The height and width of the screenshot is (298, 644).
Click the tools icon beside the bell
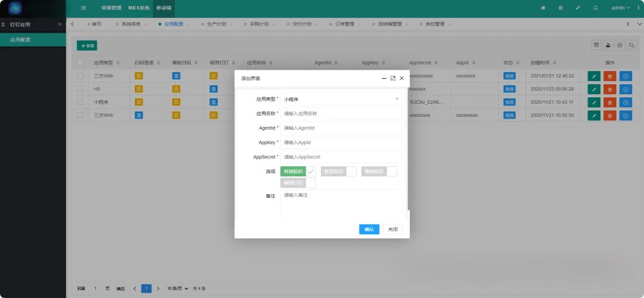point(578,8)
